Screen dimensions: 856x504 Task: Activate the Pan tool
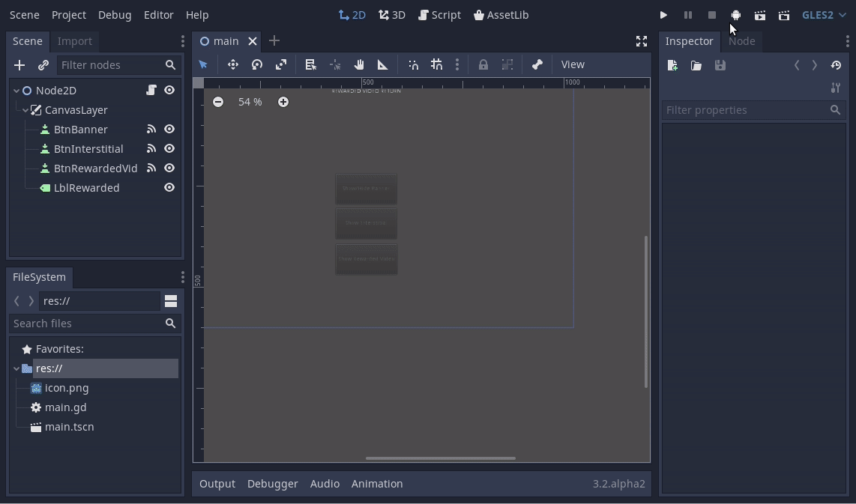[x=359, y=64]
